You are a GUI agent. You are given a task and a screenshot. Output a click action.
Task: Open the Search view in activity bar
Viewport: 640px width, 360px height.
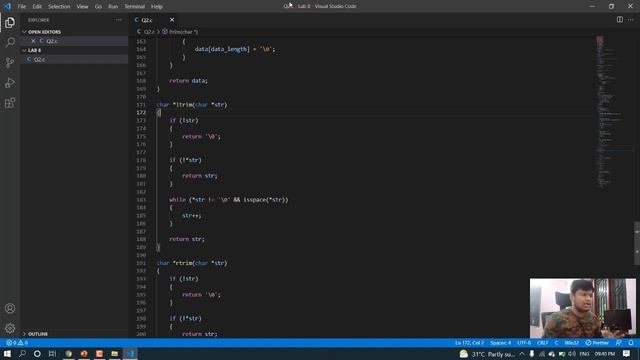coord(10,42)
